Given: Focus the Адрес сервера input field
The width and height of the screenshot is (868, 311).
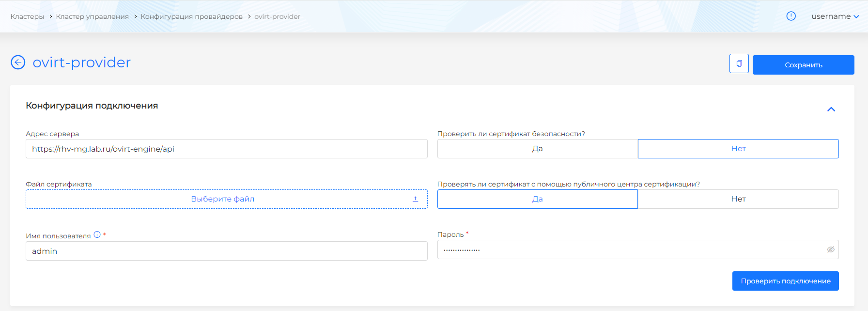Looking at the screenshot, I should coord(226,149).
